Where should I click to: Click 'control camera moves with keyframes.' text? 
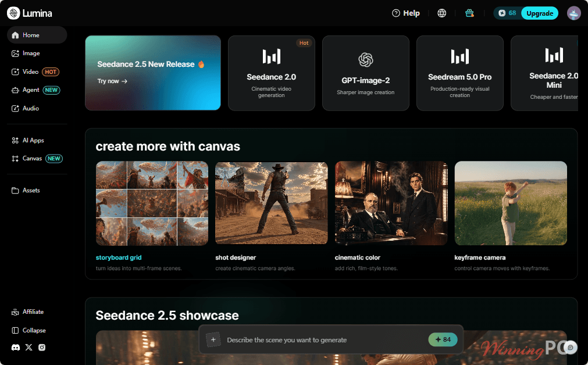(x=502, y=269)
